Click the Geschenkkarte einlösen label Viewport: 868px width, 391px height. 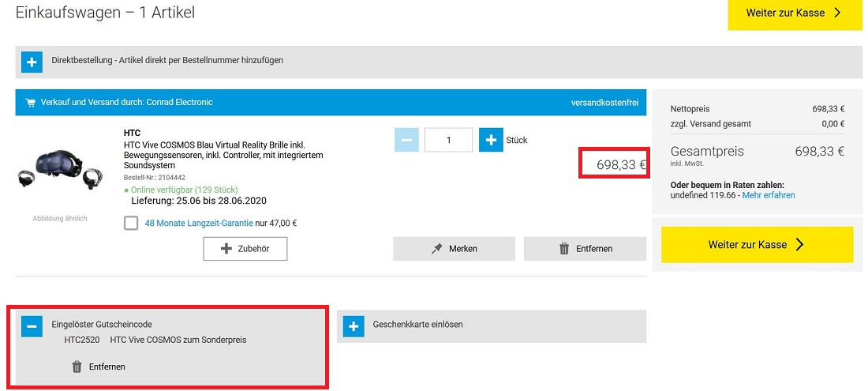(x=418, y=325)
